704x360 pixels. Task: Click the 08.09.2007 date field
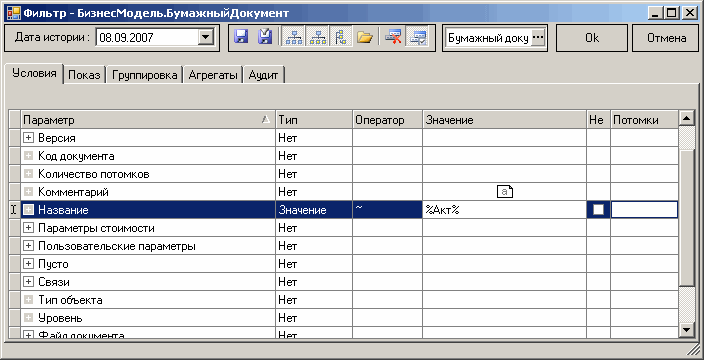click(147, 38)
